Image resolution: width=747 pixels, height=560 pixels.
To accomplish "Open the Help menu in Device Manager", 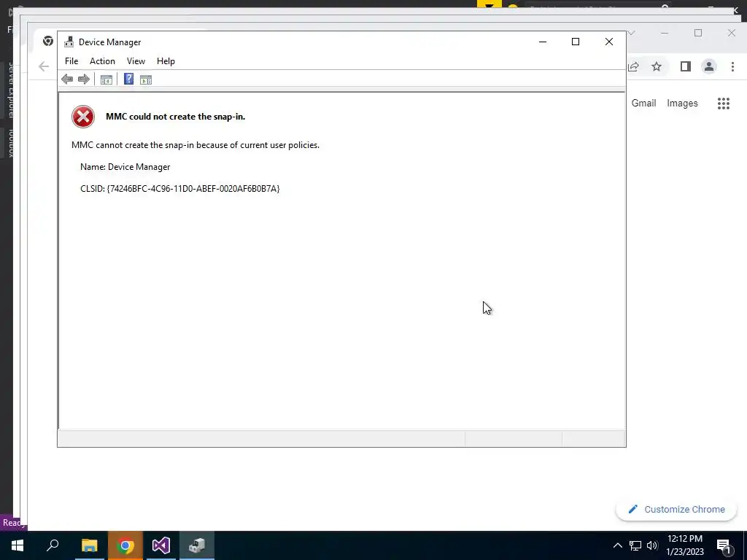I will 166,61.
